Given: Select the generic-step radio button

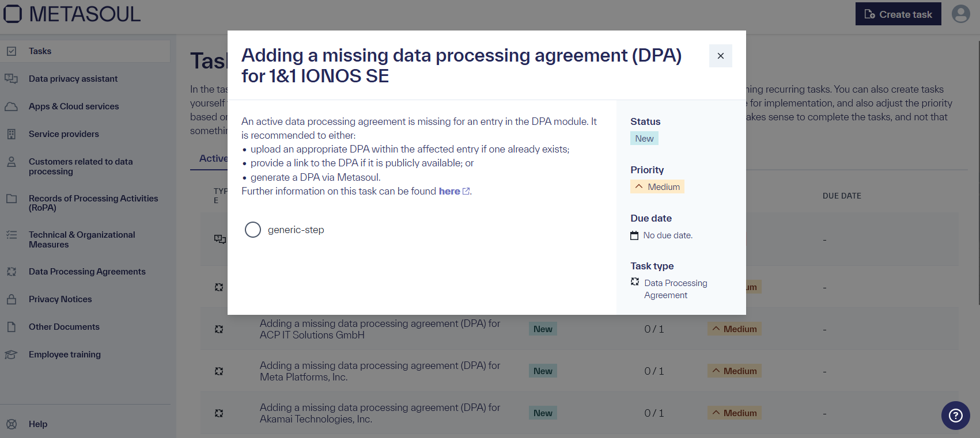Looking at the screenshot, I should (252, 229).
